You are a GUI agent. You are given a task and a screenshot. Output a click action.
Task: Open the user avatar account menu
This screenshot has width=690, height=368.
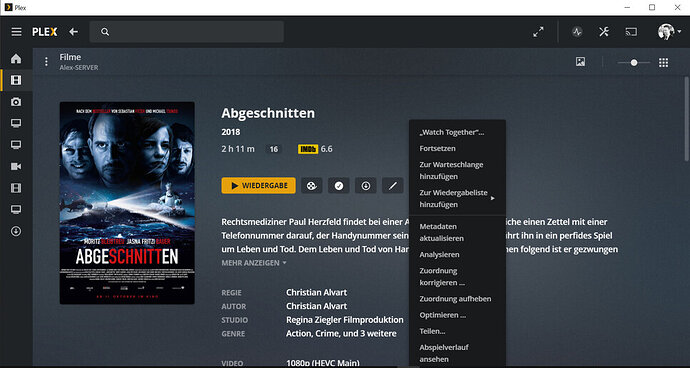pyautogui.click(x=669, y=32)
